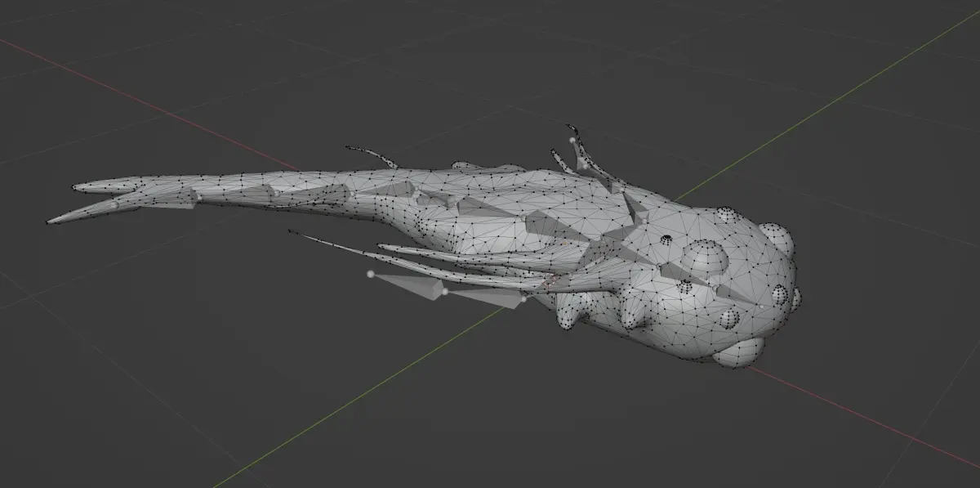
Task: Click the rounded lump under the head
Action: point(738,352)
